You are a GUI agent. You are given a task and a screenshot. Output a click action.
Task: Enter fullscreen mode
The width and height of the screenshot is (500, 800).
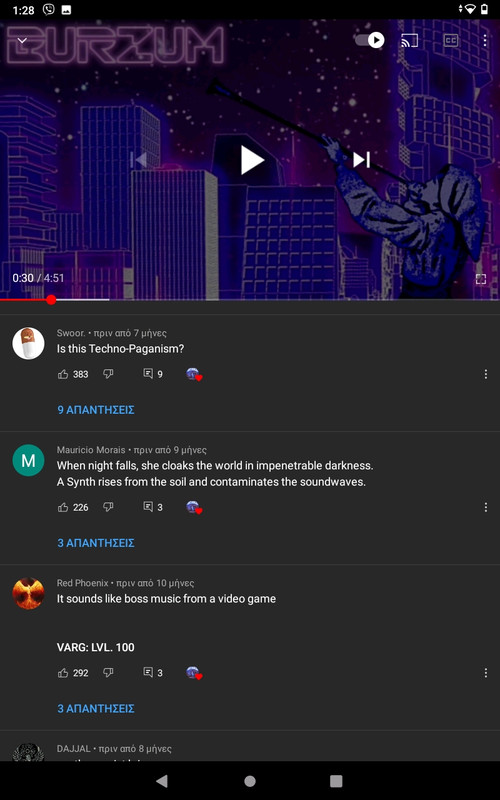pyautogui.click(x=481, y=279)
